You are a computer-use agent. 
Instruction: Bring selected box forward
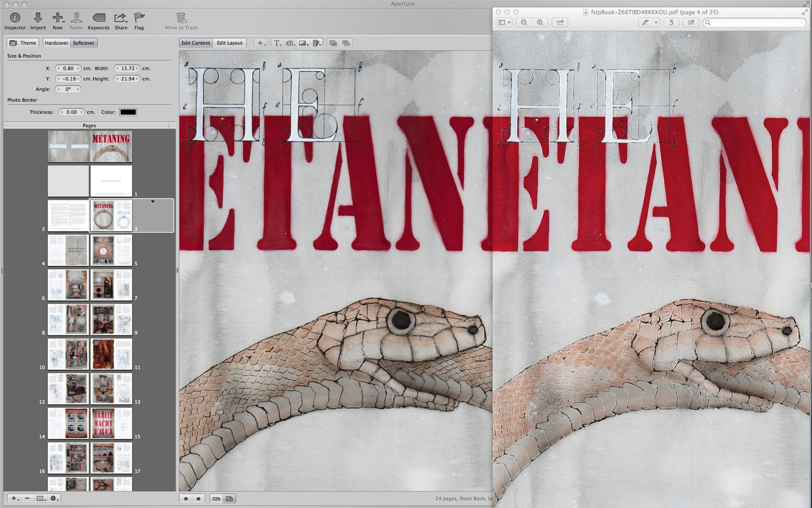(x=346, y=43)
